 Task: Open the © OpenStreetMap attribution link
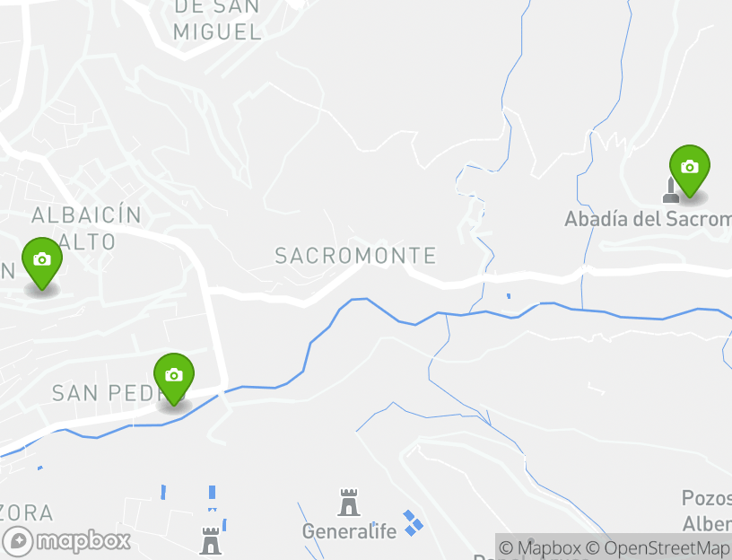[x=658, y=547]
